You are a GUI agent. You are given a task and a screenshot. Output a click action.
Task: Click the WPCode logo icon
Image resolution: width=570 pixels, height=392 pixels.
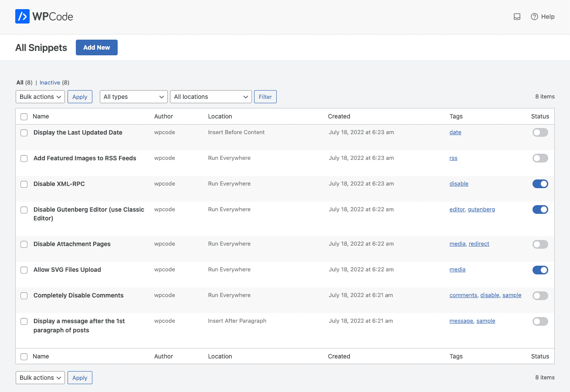click(22, 17)
